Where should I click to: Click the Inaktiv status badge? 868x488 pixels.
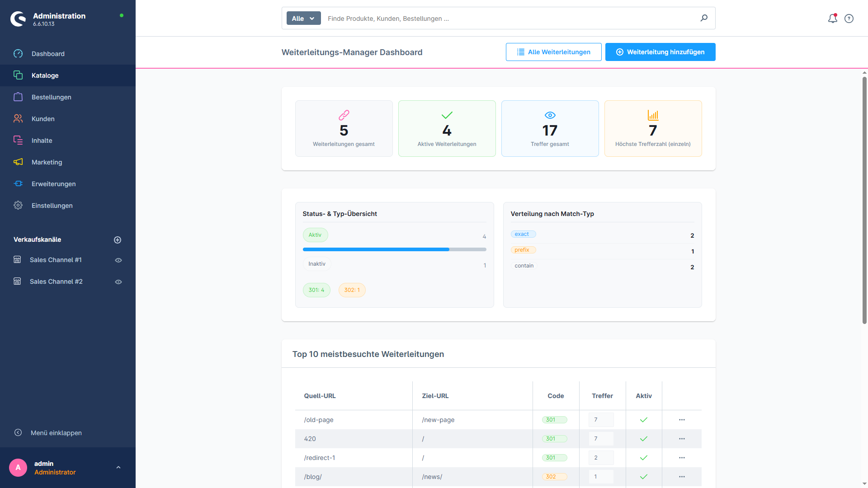pyautogui.click(x=317, y=264)
